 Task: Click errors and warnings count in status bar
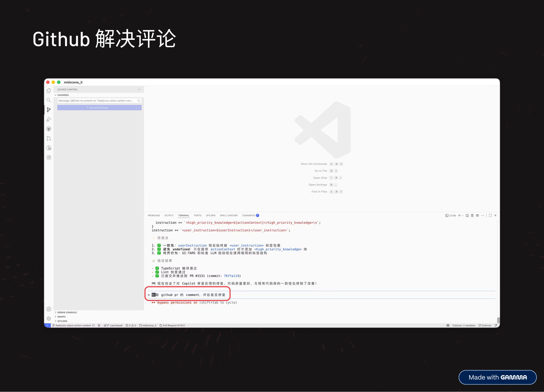pos(131,326)
